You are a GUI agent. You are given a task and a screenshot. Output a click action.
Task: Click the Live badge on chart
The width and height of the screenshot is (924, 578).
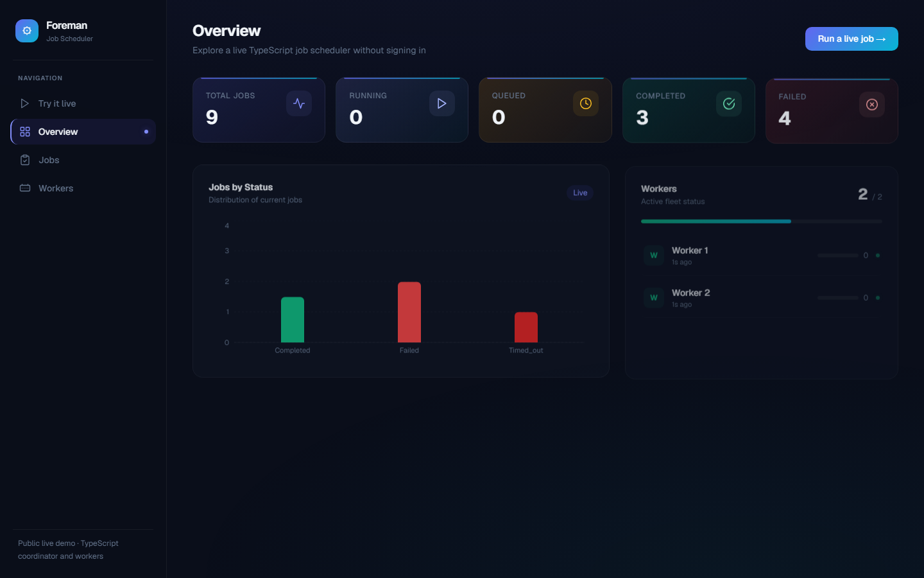coord(580,193)
